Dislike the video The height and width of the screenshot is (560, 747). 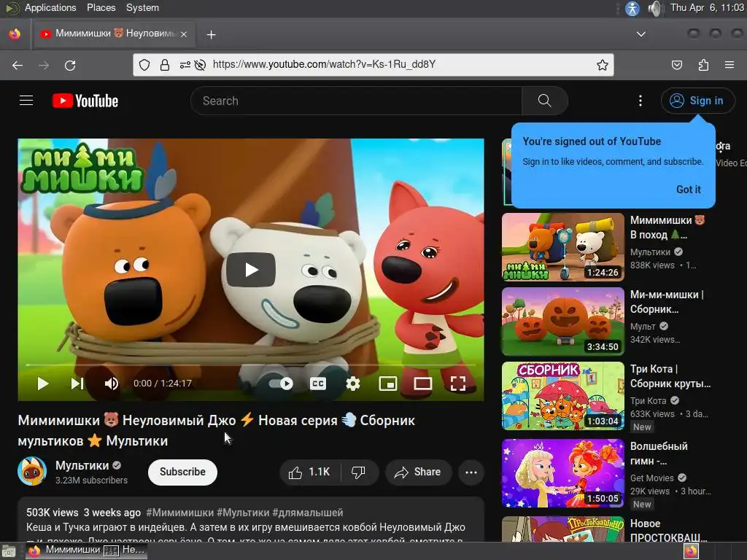pos(359,472)
